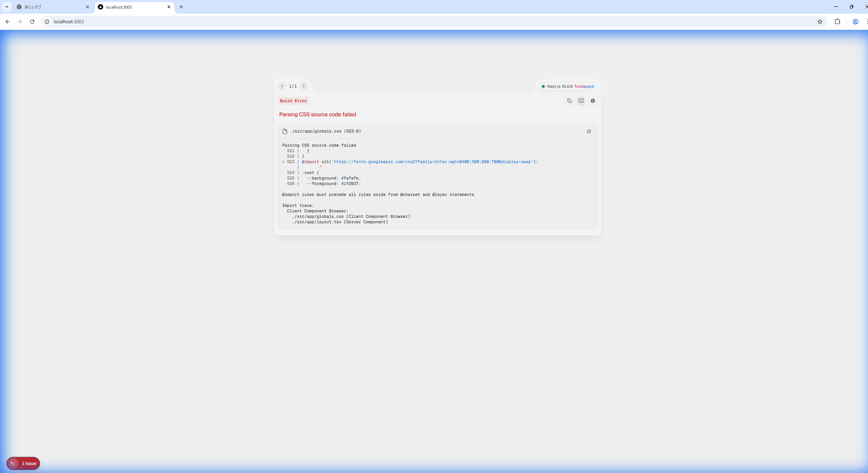Viewport: 868px width, 473px height.
Task: Close the 新しいタブ tab
Action: pyautogui.click(x=87, y=7)
